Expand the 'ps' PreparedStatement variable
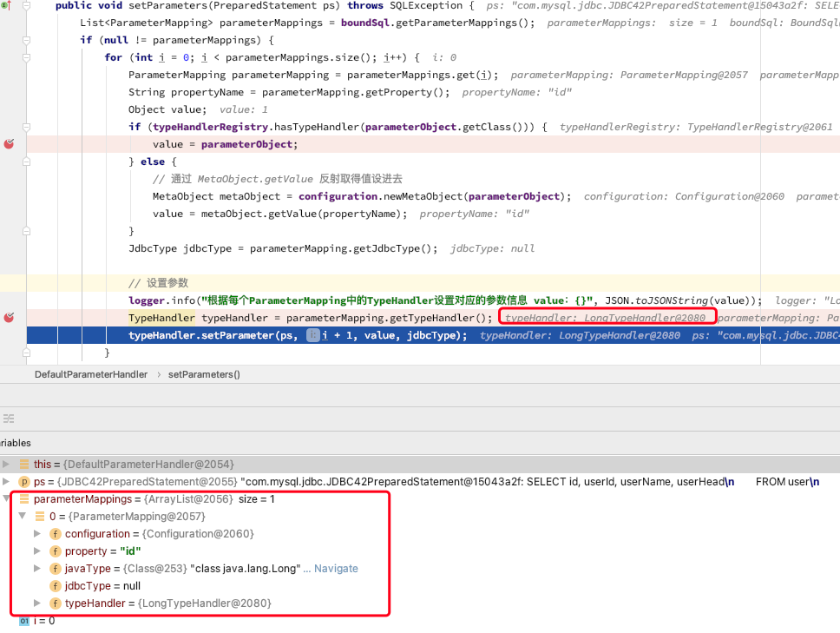Image resolution: width=840 pixels, height=633 pixels. click(7, 482)
